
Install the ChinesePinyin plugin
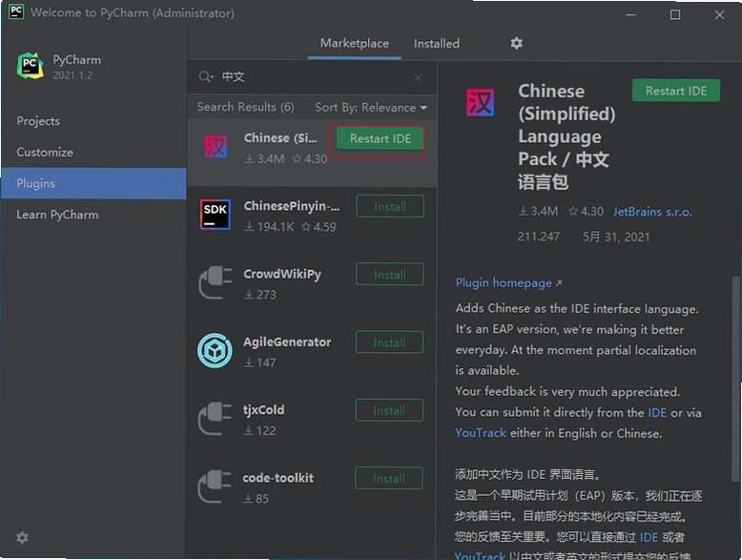point(390,206)
